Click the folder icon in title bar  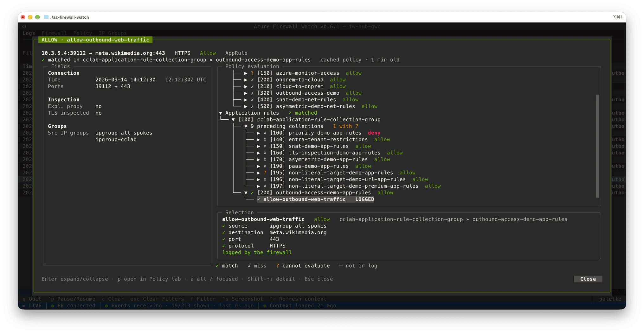(46, 17)
